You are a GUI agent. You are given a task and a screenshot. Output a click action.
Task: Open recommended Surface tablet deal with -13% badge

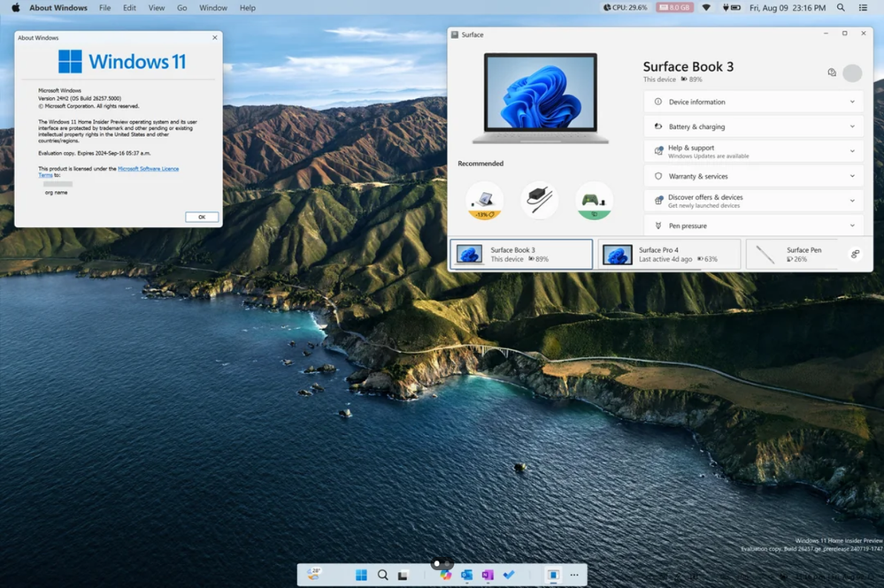click(x=484, y=200)
